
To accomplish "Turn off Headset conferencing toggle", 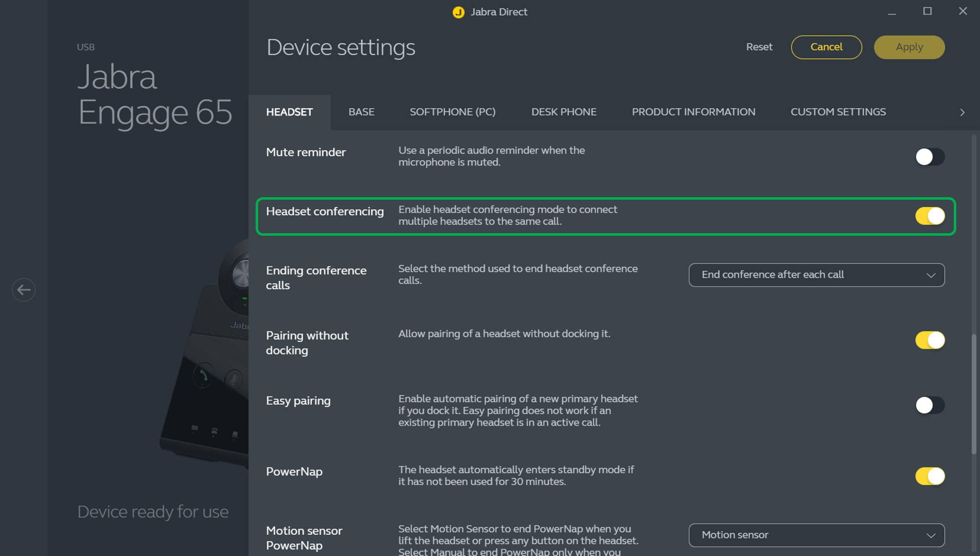I will [930, 216].
